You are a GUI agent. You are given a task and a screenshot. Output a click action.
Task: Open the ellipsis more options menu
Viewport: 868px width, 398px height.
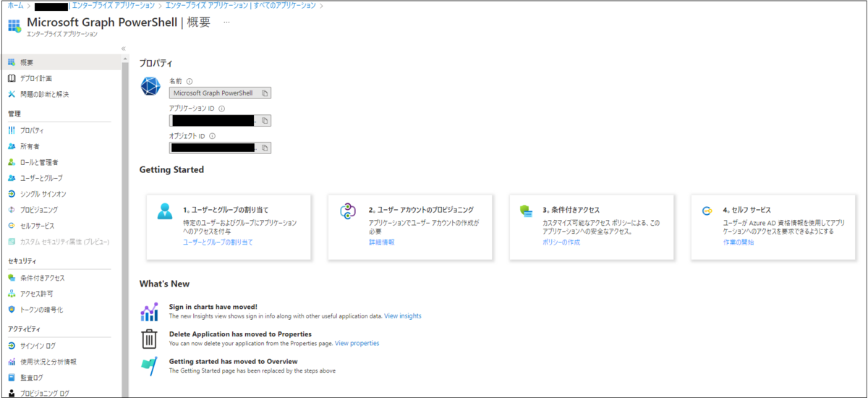(226, 22)
